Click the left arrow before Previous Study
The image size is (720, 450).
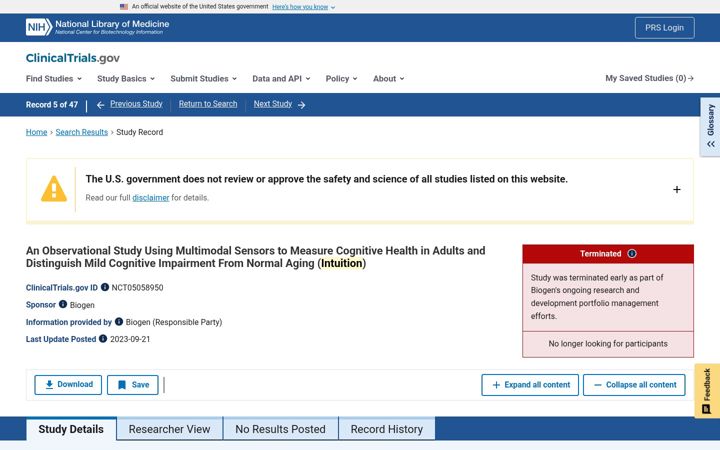[x=101, y=105]
